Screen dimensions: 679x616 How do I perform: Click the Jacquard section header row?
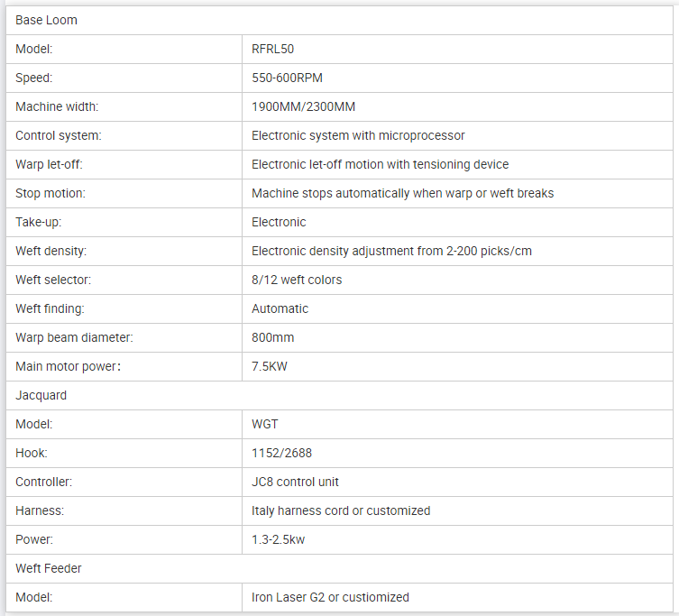339,396
